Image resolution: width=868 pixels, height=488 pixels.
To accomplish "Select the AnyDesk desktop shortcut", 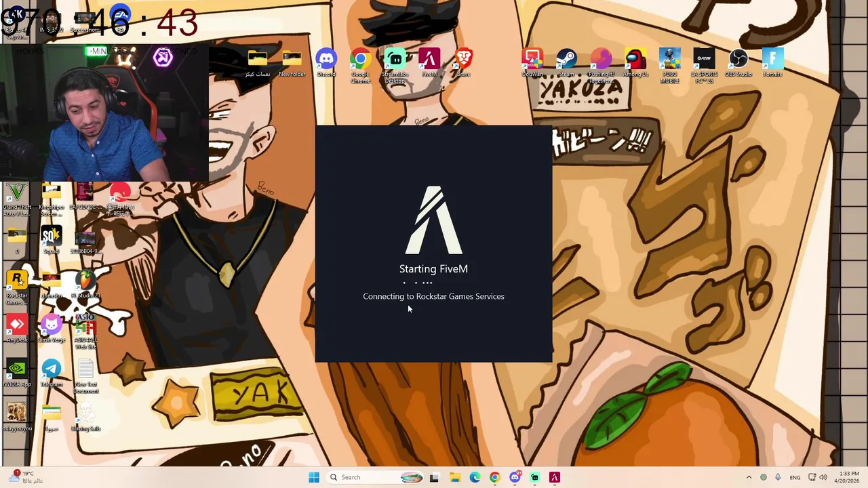I will point(17,329).
